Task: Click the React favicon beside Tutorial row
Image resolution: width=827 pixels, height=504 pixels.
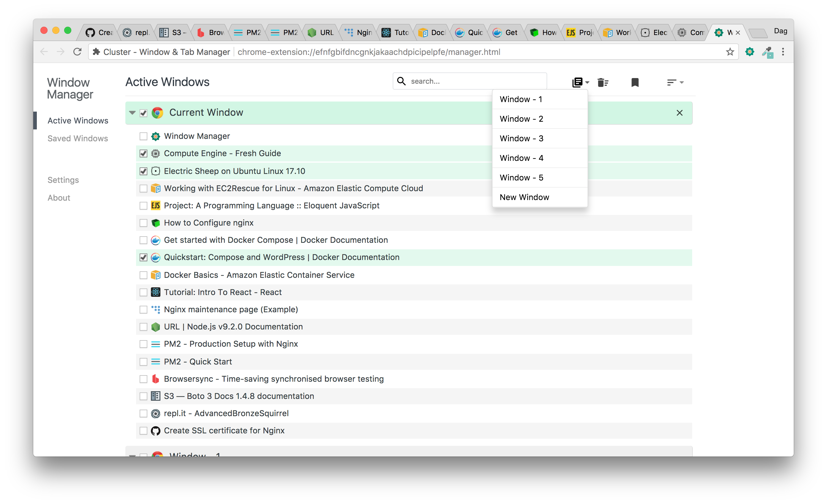Action: click(155, 292)
